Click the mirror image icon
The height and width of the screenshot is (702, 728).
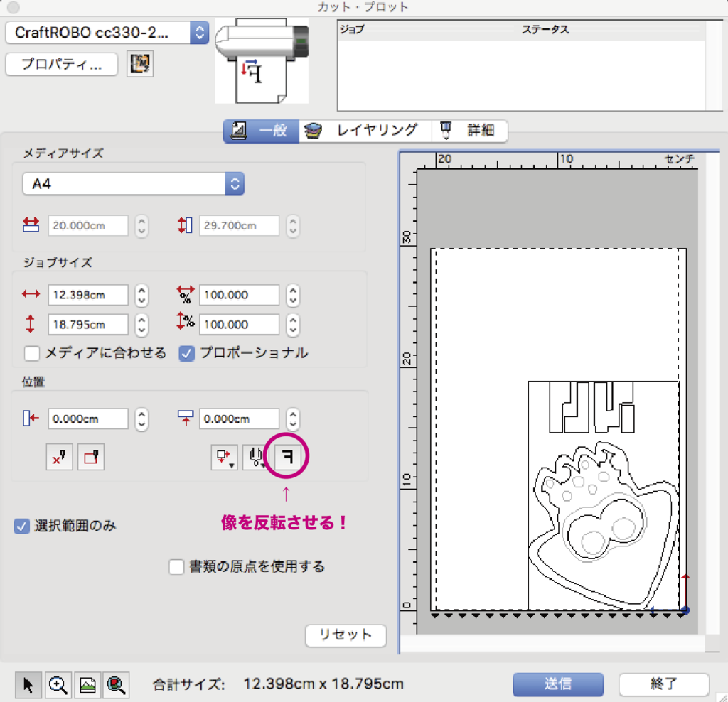click(287, 457)
